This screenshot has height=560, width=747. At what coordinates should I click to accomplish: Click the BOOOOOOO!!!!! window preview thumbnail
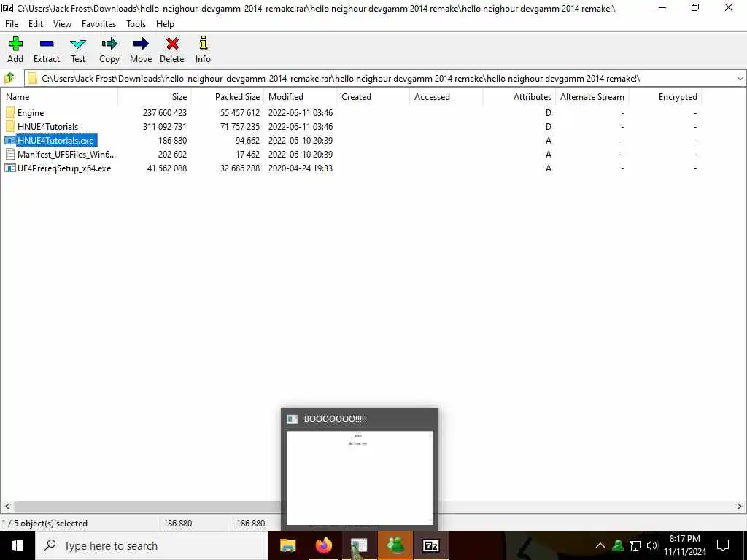[360, 478]
